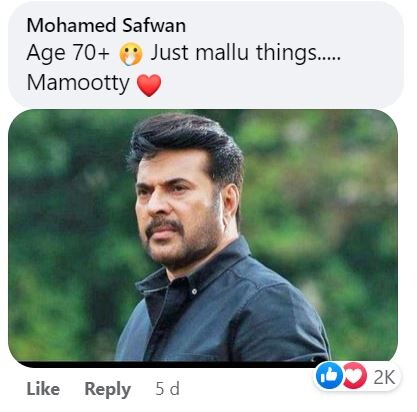Click Like under the comment
417x412 pixels.
click(x=43, y=389)
